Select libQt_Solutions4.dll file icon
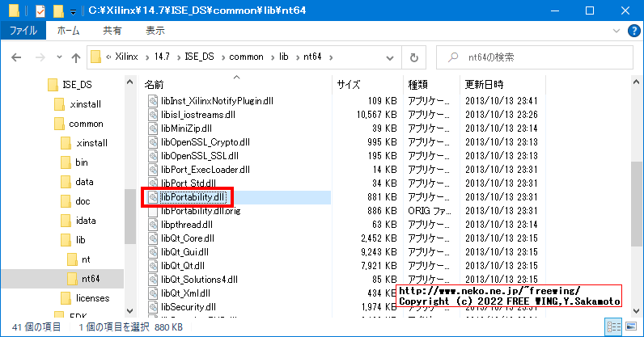 (153, 280)
